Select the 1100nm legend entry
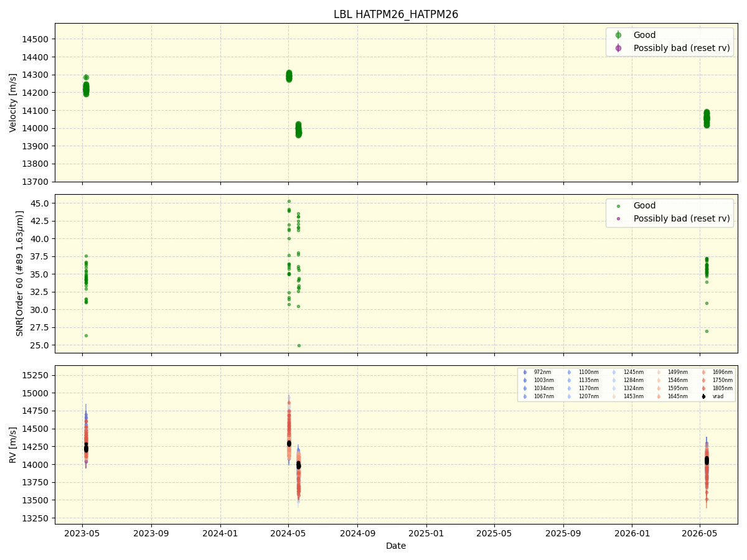The height and width of the screenshot is (560, 747). 583,372
